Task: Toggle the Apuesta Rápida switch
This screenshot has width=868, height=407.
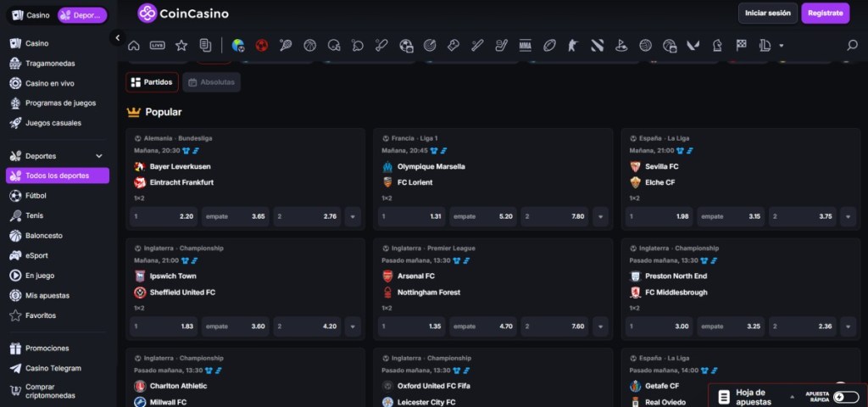Action: (x=846, y=397)
